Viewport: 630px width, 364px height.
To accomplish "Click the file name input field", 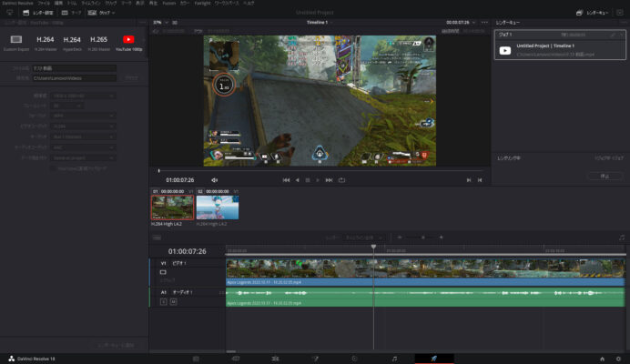I will click(x=75, y=68).
